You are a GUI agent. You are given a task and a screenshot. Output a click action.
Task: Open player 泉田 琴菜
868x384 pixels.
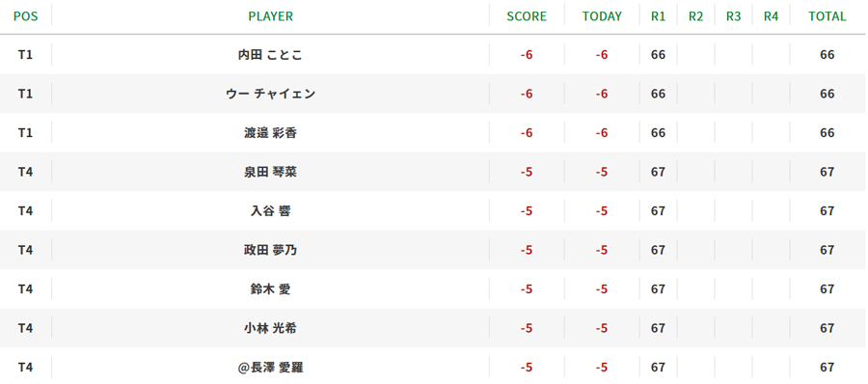270,172
